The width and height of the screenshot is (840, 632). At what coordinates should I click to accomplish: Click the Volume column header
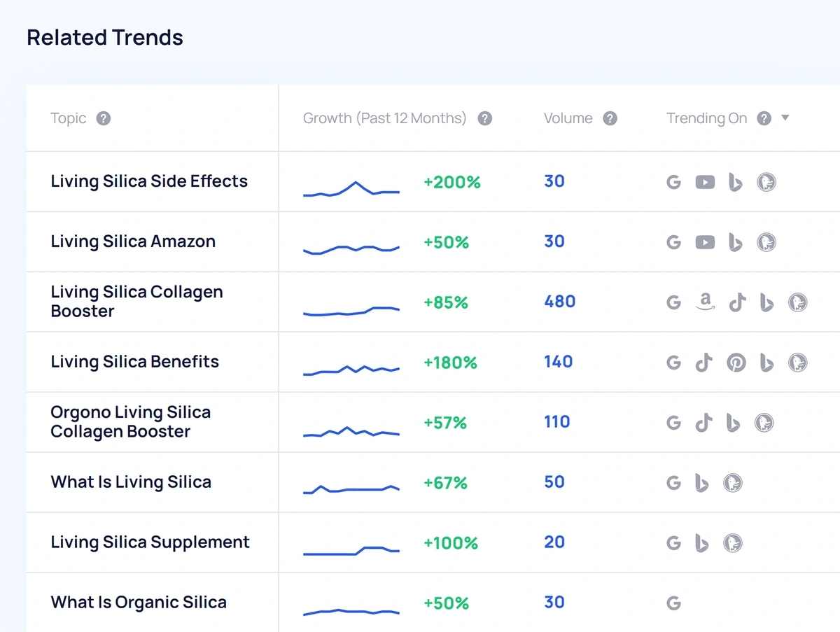pyautogui.click(x=568, y=118)
